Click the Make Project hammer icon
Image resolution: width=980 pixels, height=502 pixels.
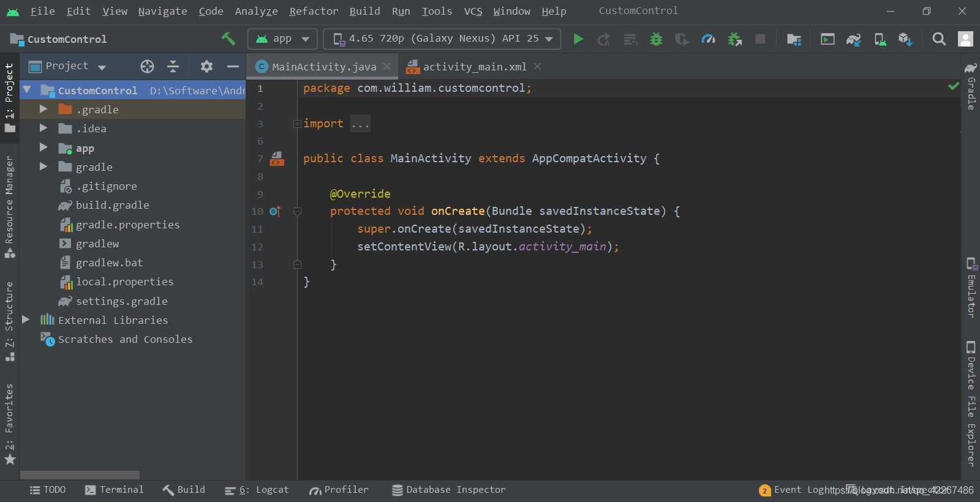point(228,39)
